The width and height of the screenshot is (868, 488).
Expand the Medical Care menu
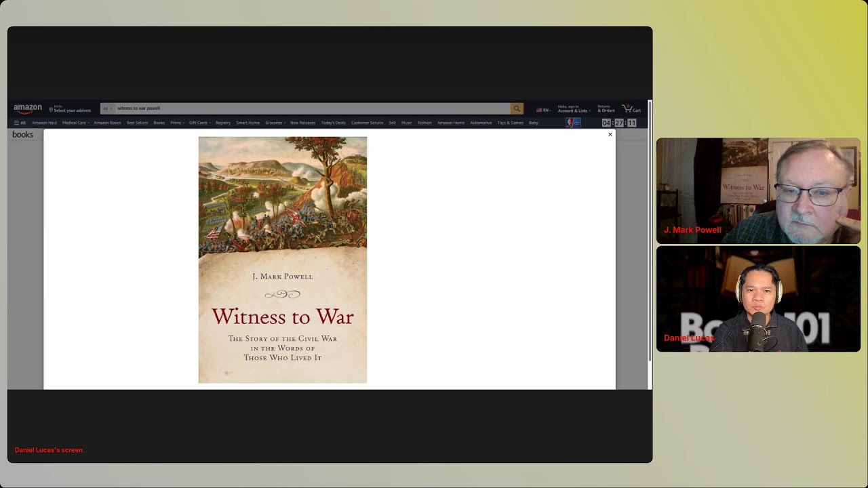pyautogui.click(x=76, y=123)
